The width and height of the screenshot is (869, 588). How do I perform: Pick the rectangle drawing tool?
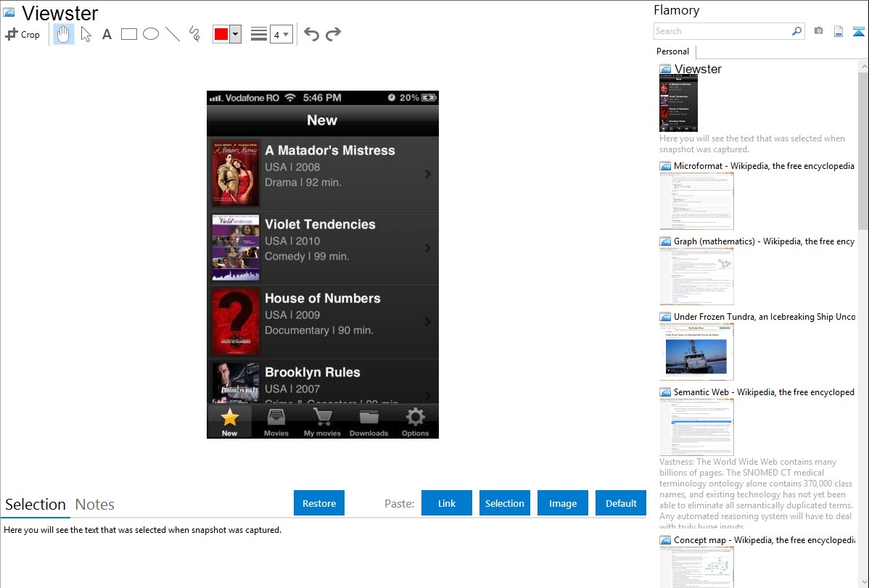(x=128, y=34)
